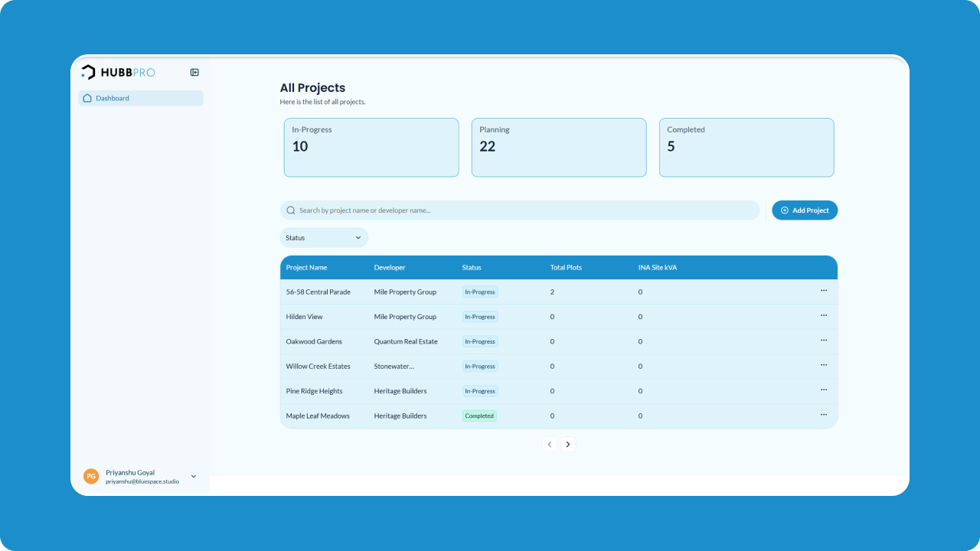Click the previous page arrow
Viewport: 980px width, 551px height.
click(x=549, y=444)
